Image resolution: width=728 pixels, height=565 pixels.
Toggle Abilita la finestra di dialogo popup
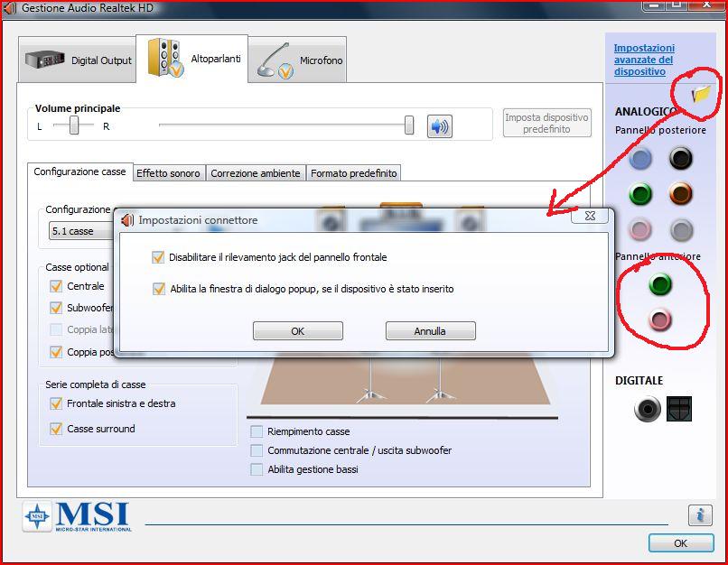tap(159, 289)
